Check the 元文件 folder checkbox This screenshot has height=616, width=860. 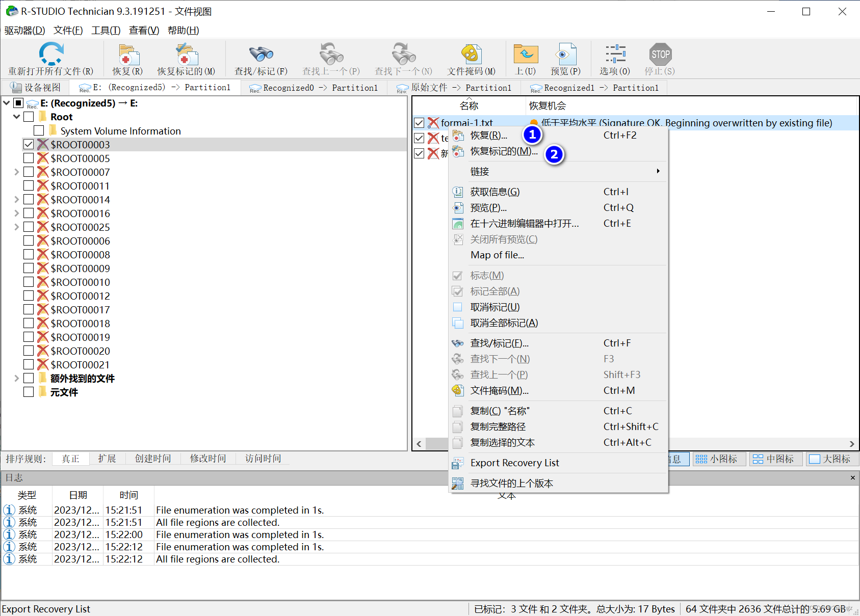point(29,392)
